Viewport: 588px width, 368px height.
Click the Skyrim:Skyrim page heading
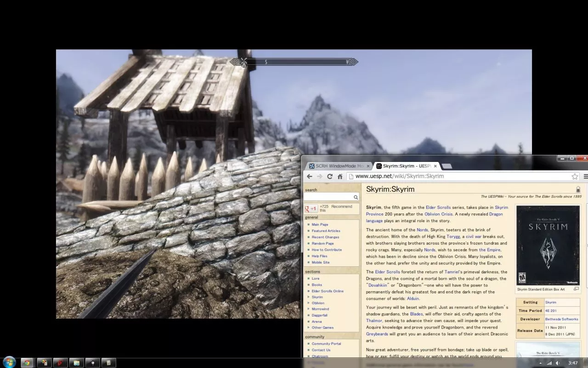390,189
